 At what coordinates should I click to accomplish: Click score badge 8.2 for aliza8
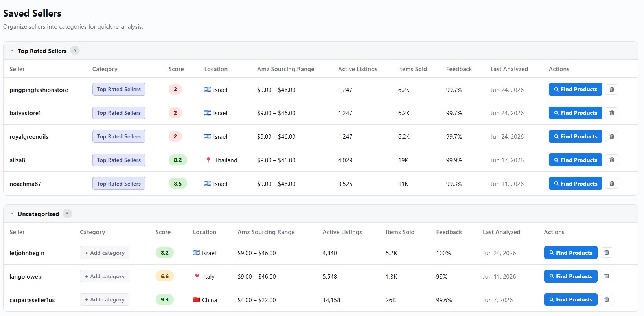click(178, 160)
